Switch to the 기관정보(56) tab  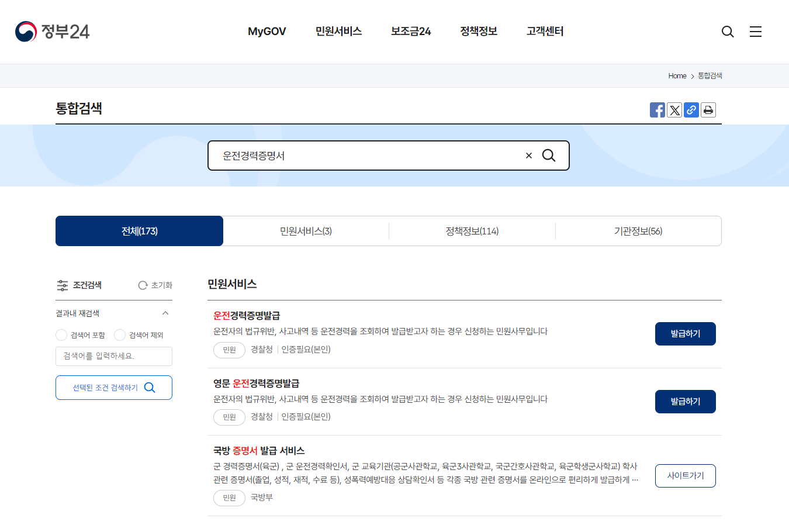(638, 230)
